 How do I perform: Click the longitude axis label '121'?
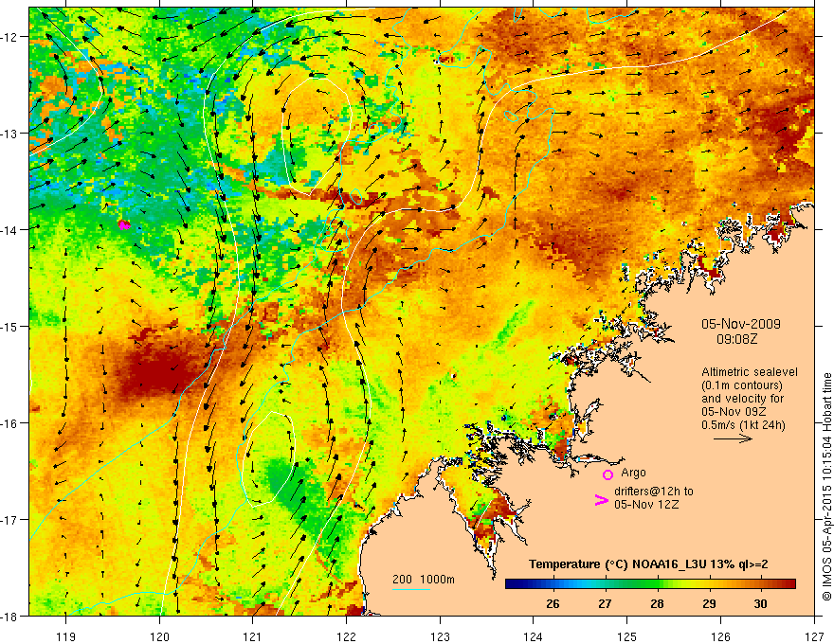[253, 636]
